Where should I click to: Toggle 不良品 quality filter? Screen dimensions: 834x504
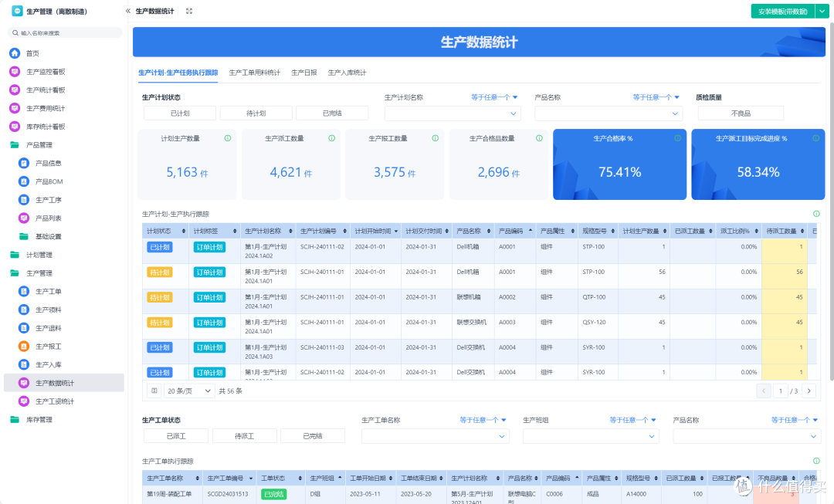741,113
